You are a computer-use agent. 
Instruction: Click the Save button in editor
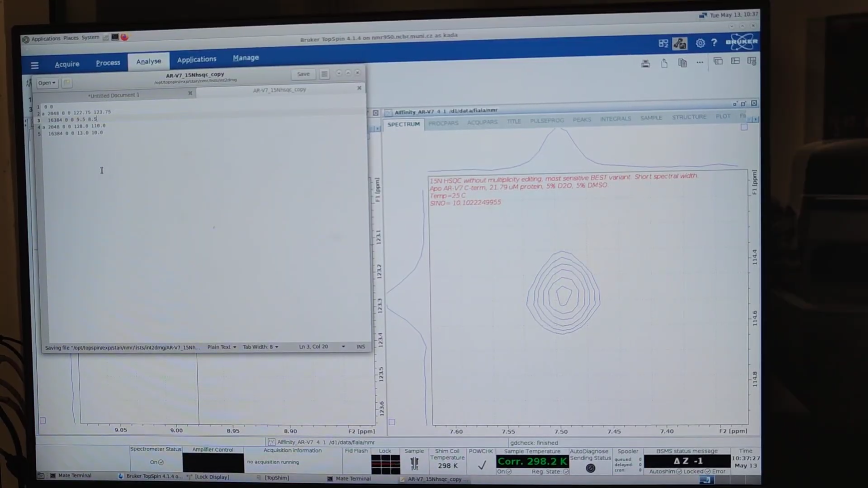pyautogui.click(x=303, y=74)
